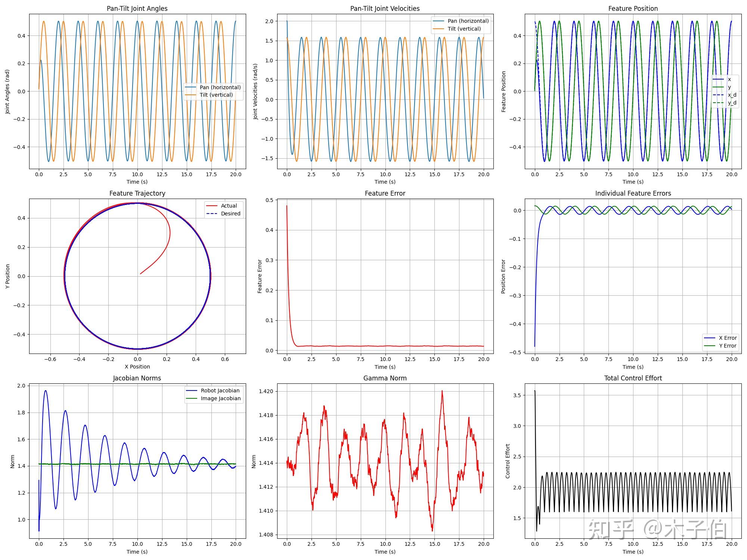This screenshot has width=747, height=560.
Task: Click the Actual red legend line swatch
Action: pyautogui.click(x=212, y=206)
